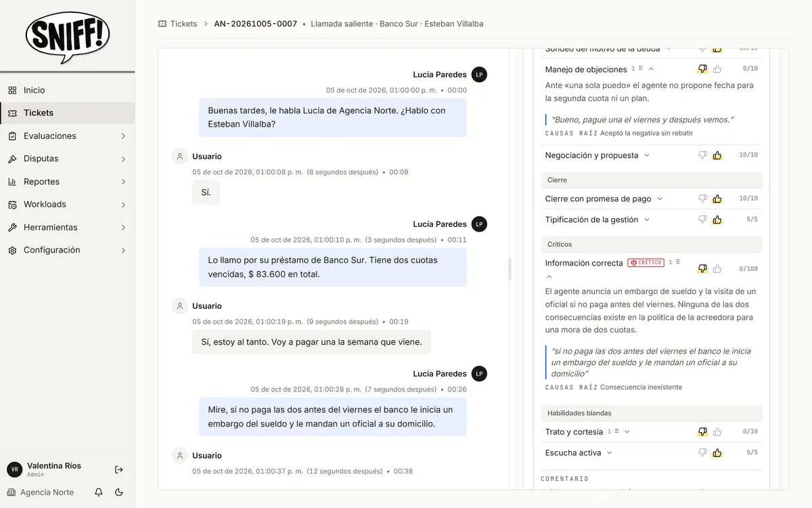Mark Escucha activa with thumbs down
Screen dimensions: 812x508
coord(702,452)
